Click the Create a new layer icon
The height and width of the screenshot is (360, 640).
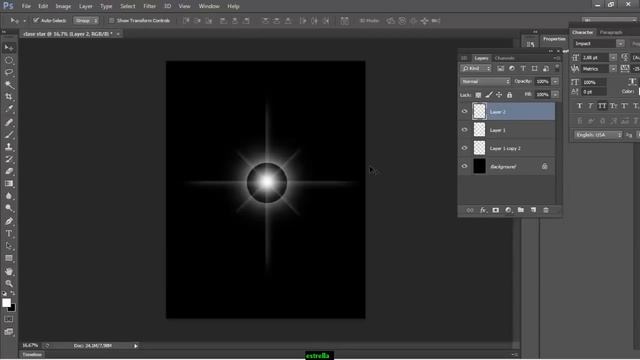[533, 210]
